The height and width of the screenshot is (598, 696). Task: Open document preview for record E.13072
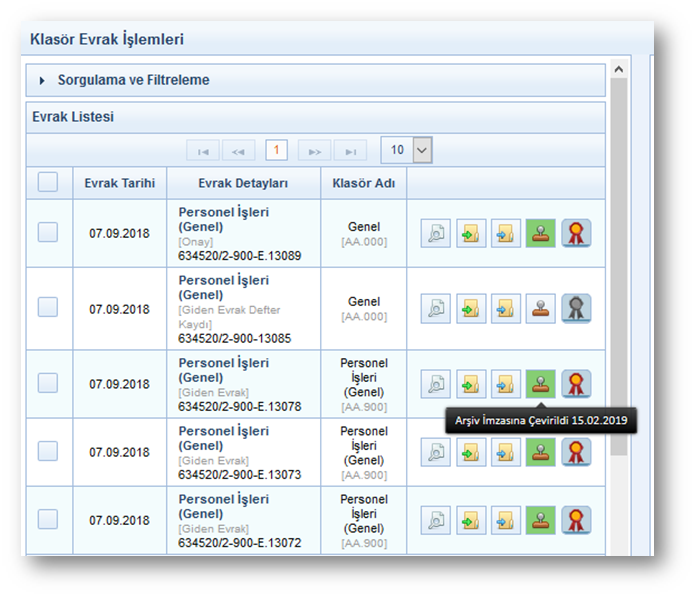coord(435,520)
